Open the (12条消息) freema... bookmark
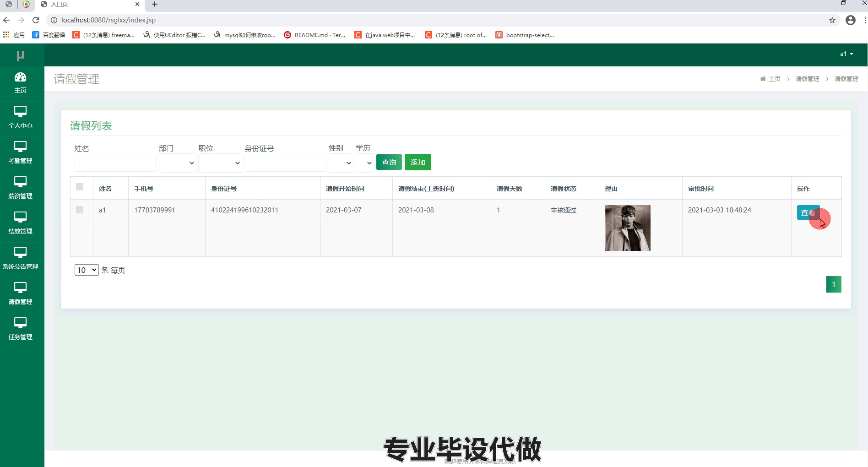 [103, 35]
